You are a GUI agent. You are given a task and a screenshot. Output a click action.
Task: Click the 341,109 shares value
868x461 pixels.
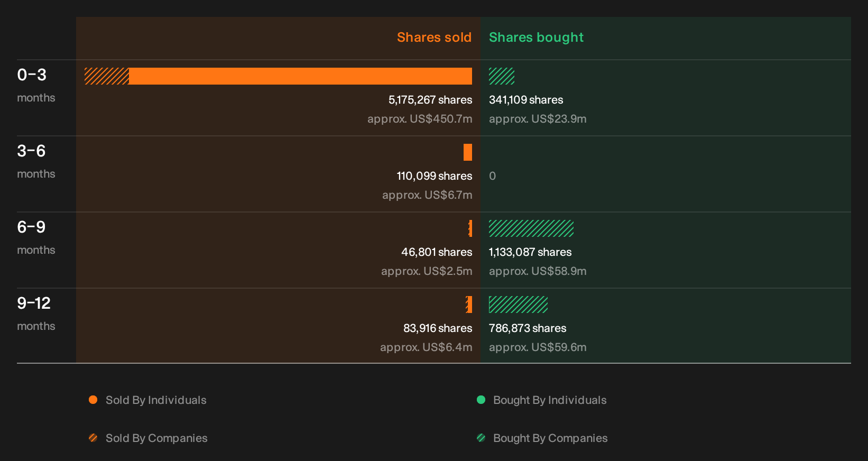pos(526,100)
